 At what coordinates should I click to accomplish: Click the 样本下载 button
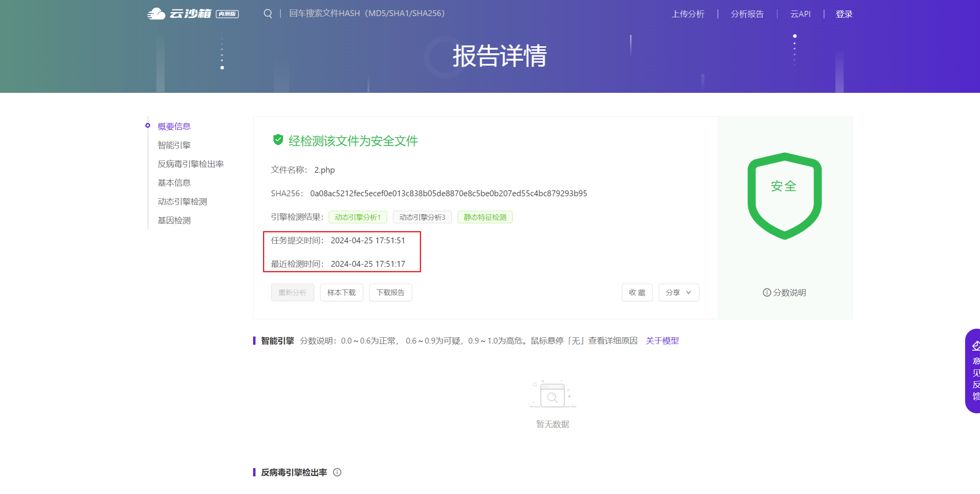click(341, 292)
